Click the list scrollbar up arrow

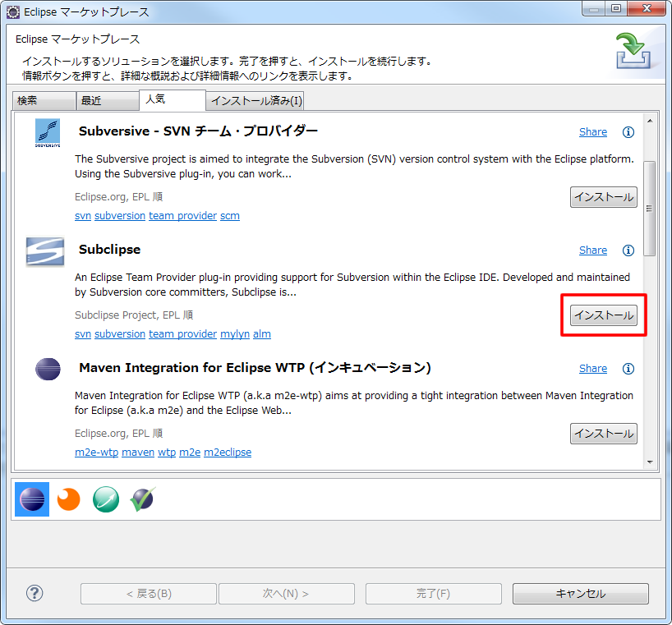(650, 121)
